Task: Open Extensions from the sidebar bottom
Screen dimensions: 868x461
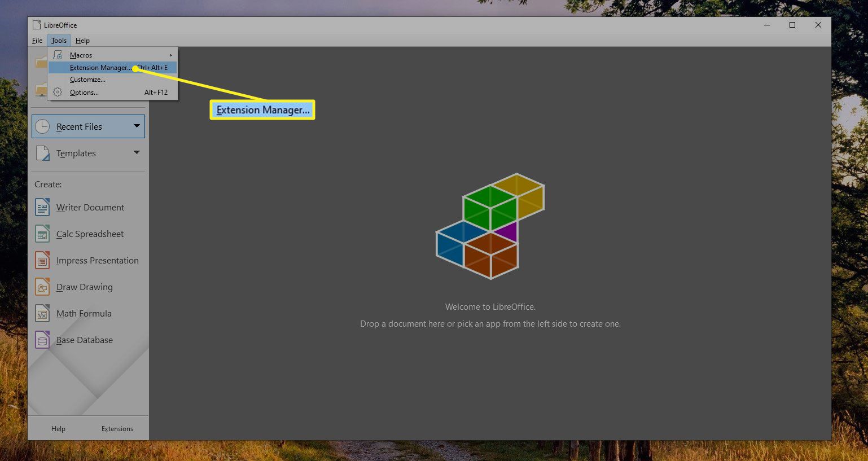Action: coord(117,429)
